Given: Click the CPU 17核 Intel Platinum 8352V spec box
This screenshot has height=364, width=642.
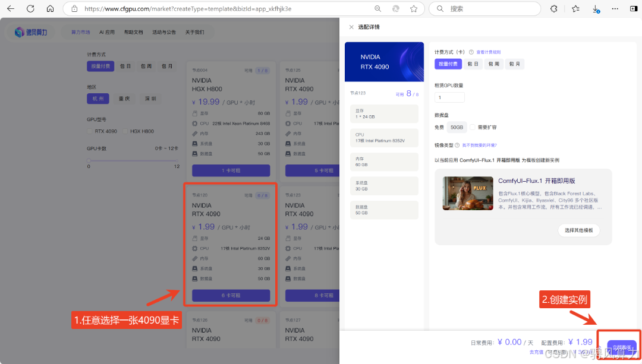Looking at the screenshot, I should click(x=384, y=138).
